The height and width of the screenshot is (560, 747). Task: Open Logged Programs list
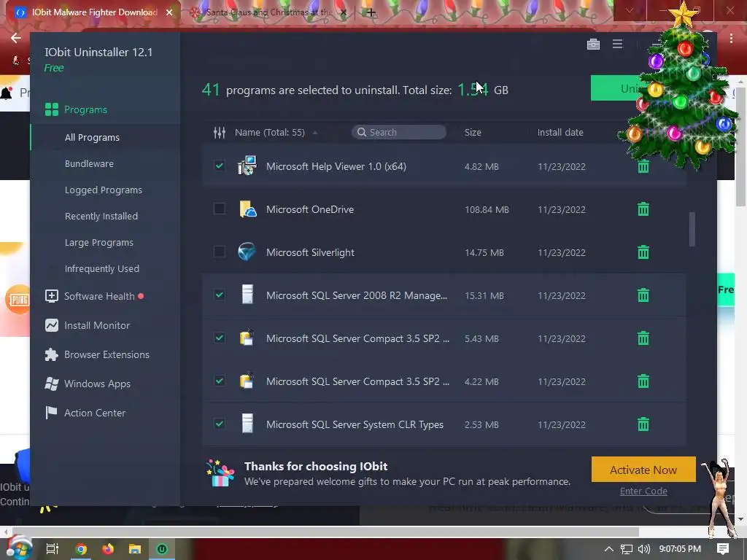click(x=104, y=190)
